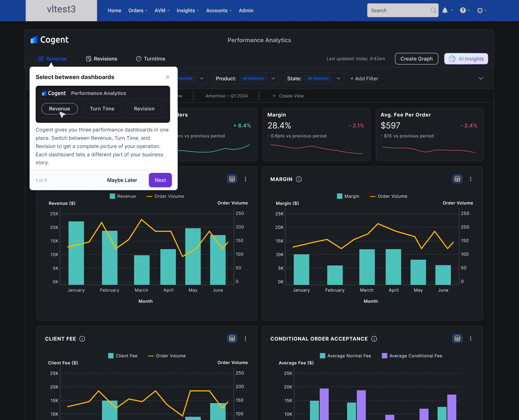This screenshot has height=420, width=519.
Task: Expand the Product filter dropdown
Action: coord(273,78)
